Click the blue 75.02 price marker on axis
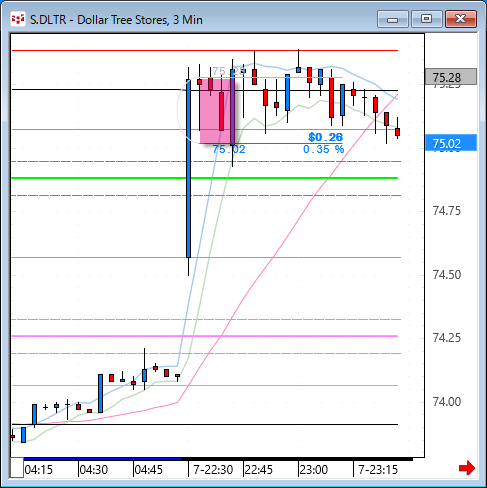 pos(451,143)
